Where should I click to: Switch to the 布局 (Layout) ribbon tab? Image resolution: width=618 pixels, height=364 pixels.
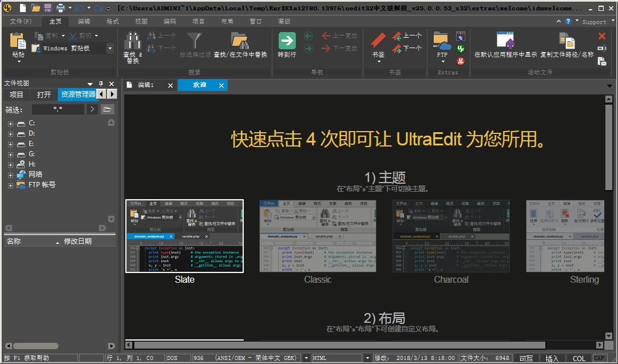(227, 21)
